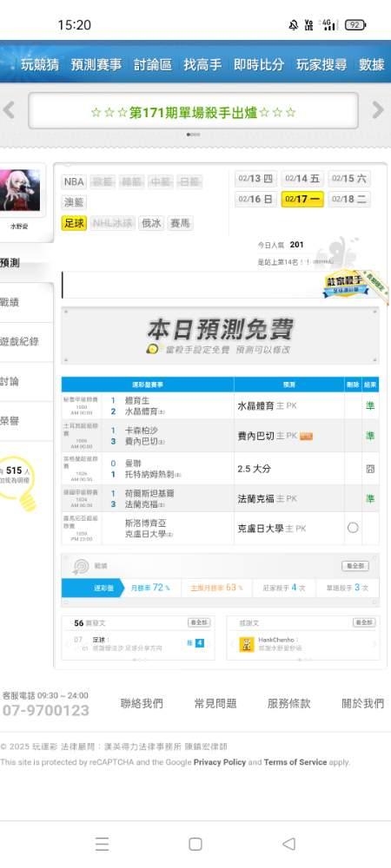Show next banner with right arrow
Viewport: 391px width, 868px height.
[x=378, y=110]
